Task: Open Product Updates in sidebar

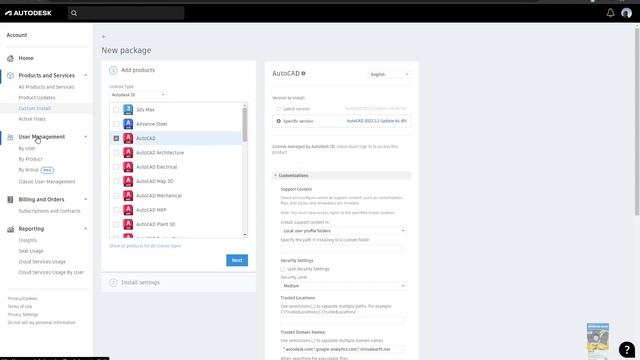Action: (37, 98)
